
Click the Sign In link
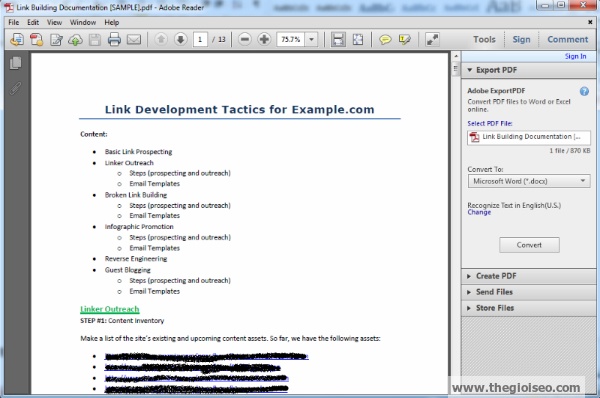click(575, 56)
